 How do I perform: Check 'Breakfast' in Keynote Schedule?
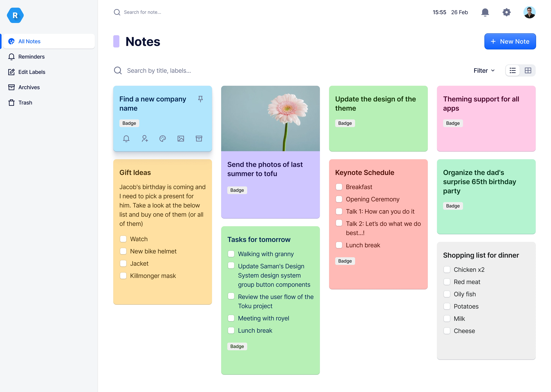pos(339,187)
